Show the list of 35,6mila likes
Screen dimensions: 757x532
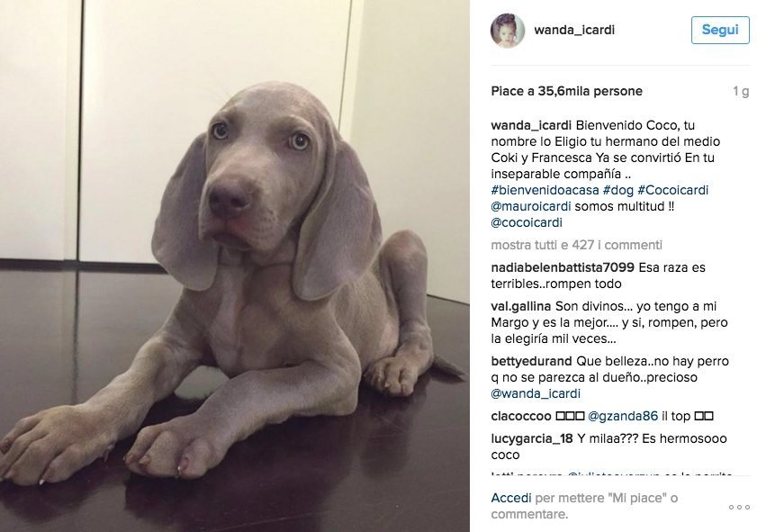pos(566,91)
